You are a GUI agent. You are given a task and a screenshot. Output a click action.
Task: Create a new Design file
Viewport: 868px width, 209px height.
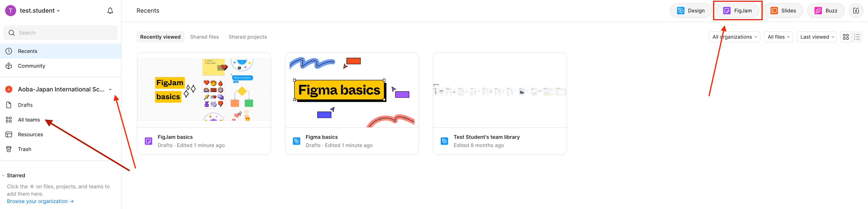pyautogui.click(x=690, y=11)
